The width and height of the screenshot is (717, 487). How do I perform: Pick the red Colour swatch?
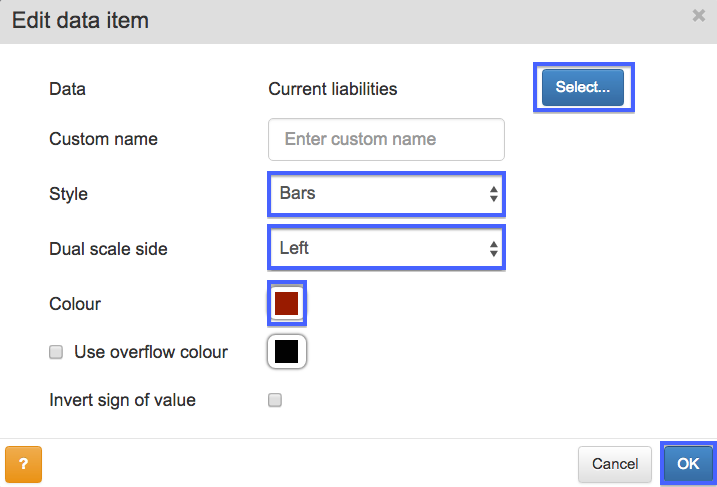tap(287, 304)
